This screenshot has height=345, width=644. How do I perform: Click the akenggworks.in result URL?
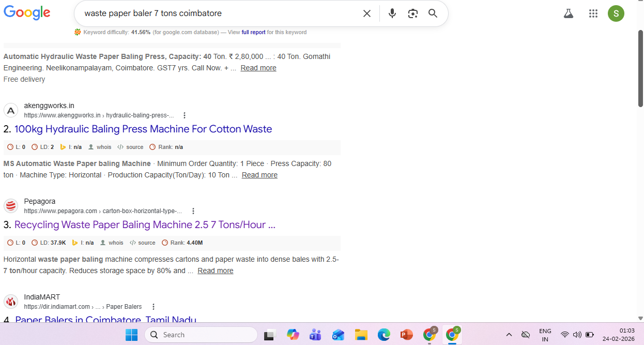(x=99, y=115)
